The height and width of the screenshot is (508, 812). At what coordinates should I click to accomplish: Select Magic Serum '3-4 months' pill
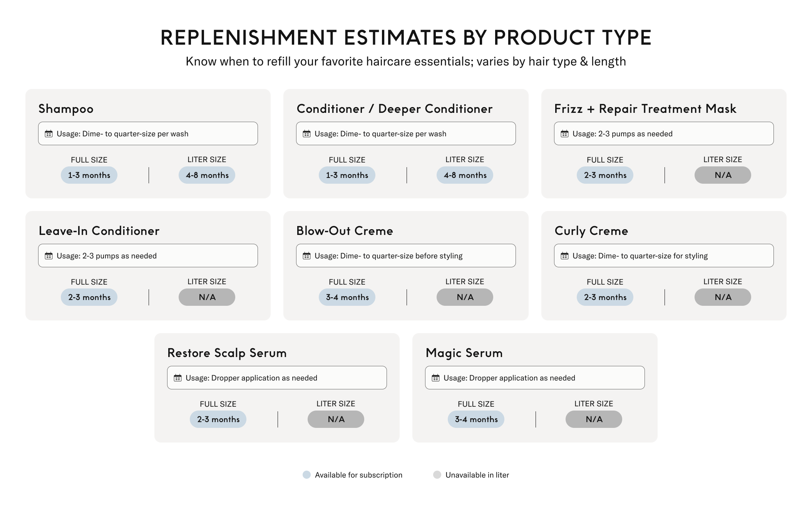click(476, 419)
